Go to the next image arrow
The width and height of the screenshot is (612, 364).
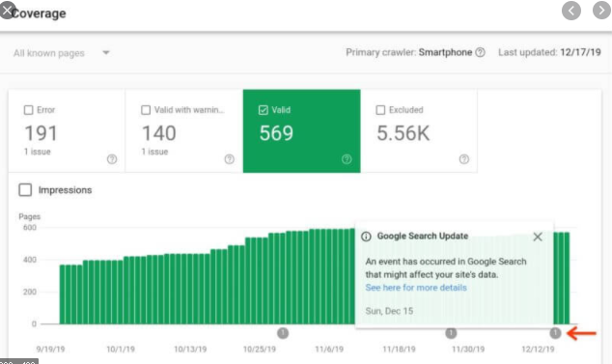(601, 11)
